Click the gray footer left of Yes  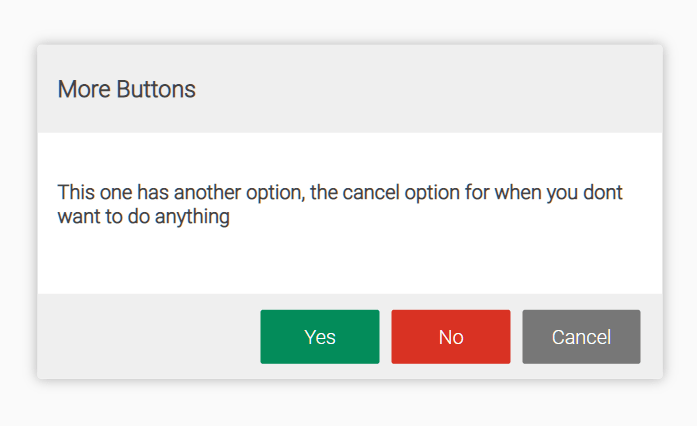148,337
